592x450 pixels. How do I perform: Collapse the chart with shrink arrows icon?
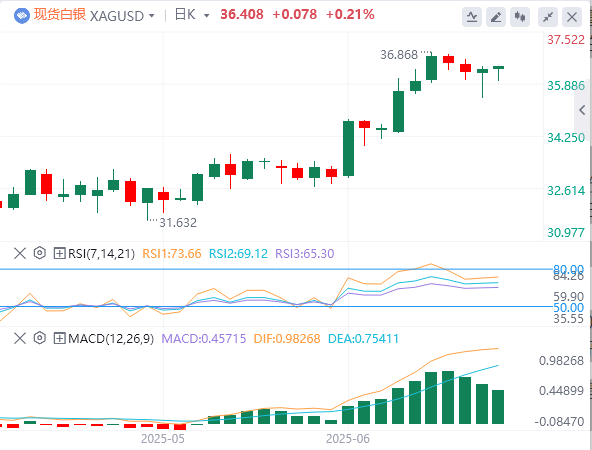point(548,17)
